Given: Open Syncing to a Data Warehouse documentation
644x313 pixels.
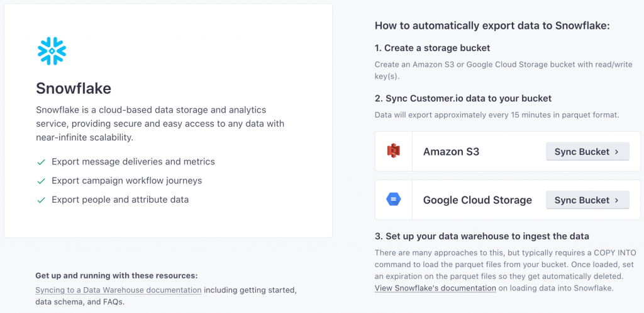Looking at the screenshot, I should (118, 290).
